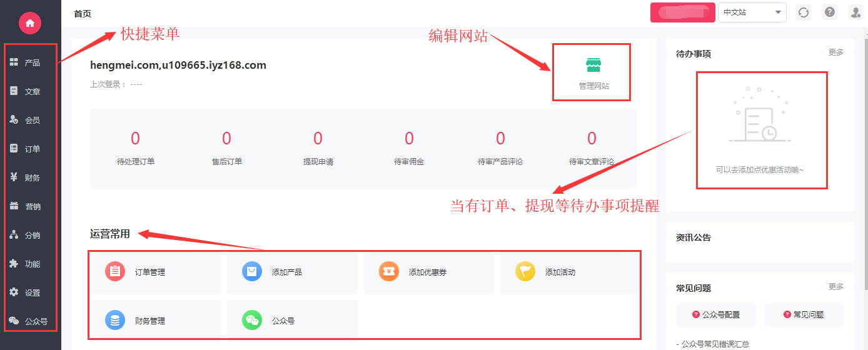Click 更多 next to 常见问题
This screenshot has width=868, height=350.
[835, 287]
